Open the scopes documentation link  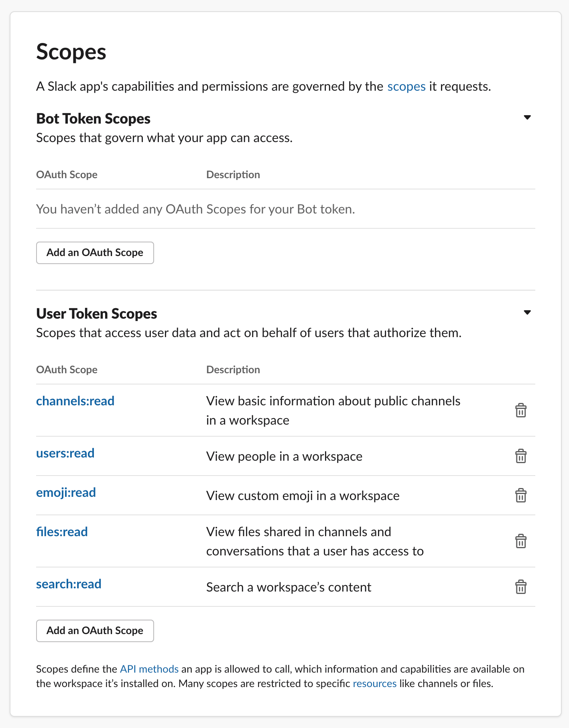(x=406, y=87)
